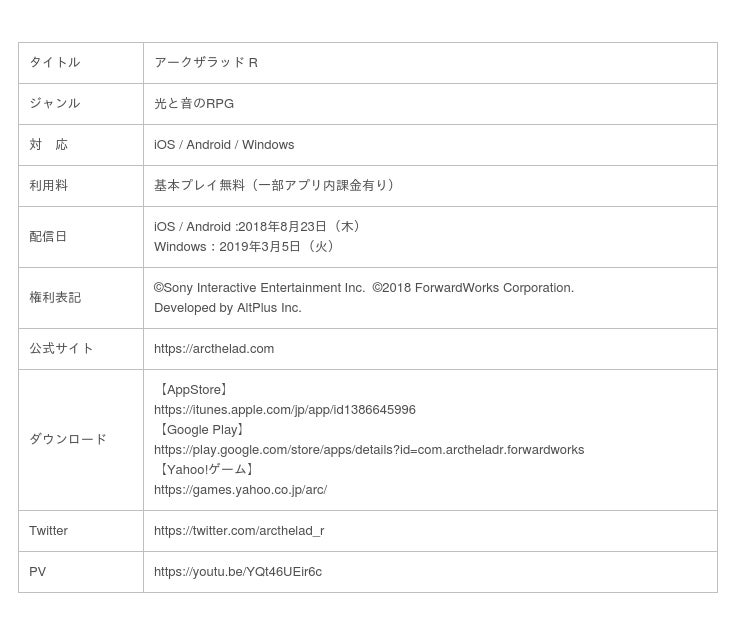Select the 光と音のRPG genre text

click(194, 104)
